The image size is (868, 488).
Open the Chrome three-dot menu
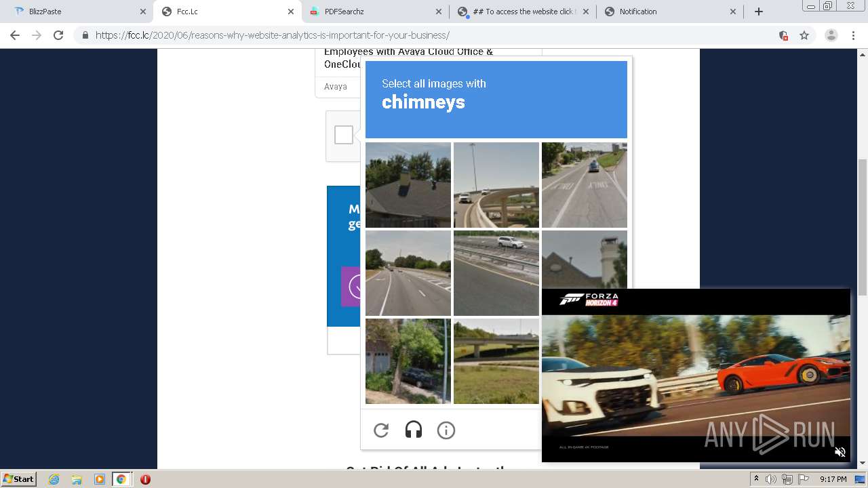(854, 35)
